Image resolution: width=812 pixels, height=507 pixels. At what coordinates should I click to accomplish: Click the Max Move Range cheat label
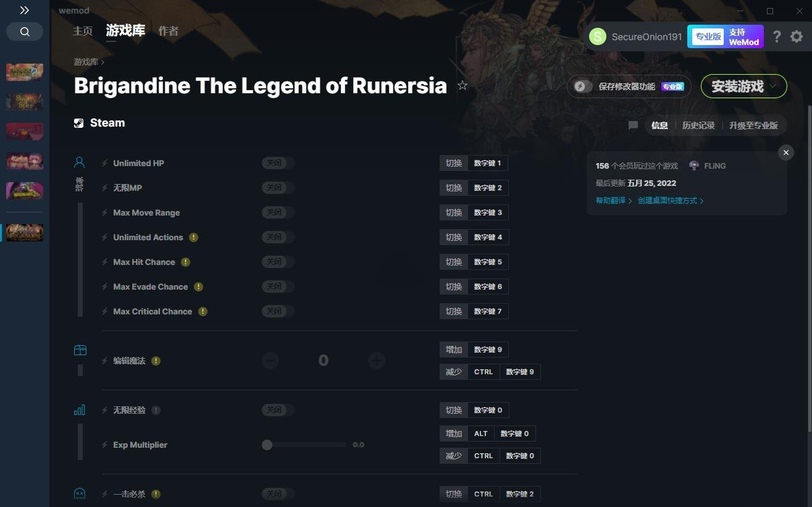point(146,212)
